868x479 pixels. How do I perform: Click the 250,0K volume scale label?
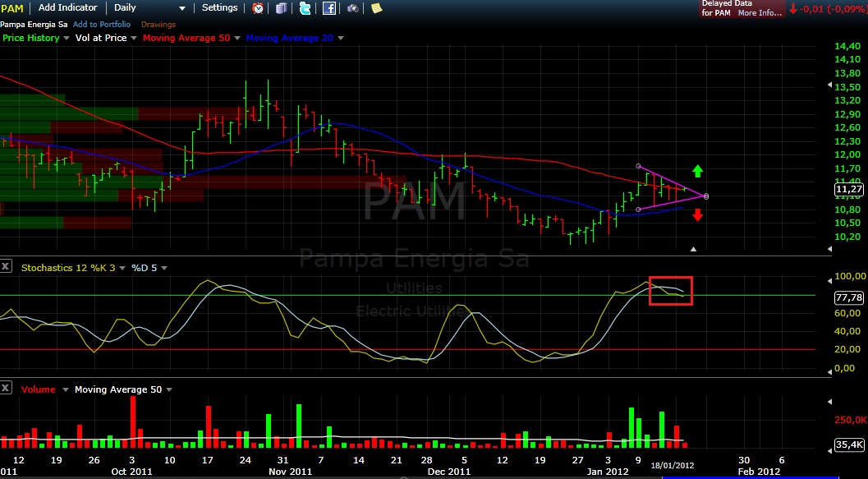[850, 420]
